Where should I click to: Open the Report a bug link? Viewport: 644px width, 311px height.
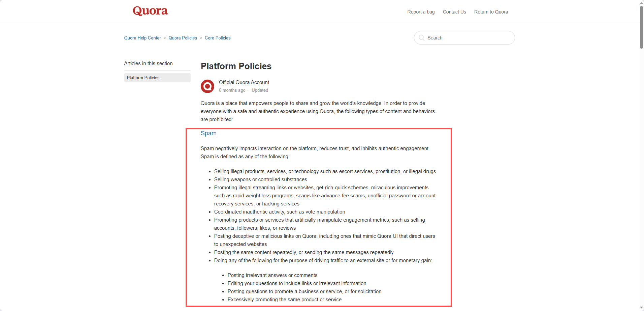(421, 12)
